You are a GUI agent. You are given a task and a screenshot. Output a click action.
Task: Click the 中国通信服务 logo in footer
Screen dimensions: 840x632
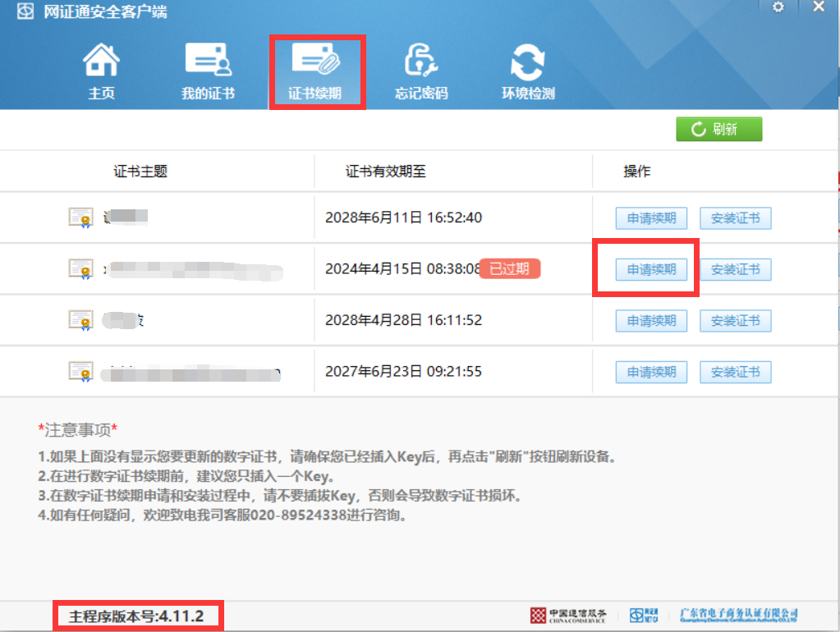(567, 615)
